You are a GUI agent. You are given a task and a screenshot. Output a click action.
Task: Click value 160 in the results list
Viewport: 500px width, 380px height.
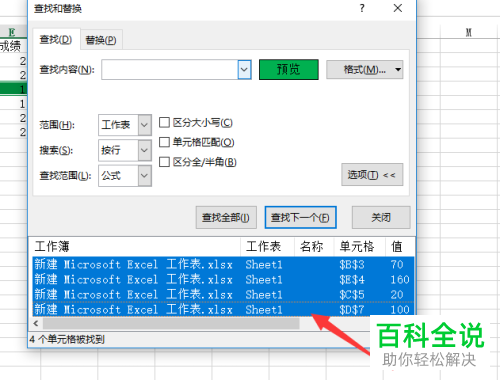(400, 279)
